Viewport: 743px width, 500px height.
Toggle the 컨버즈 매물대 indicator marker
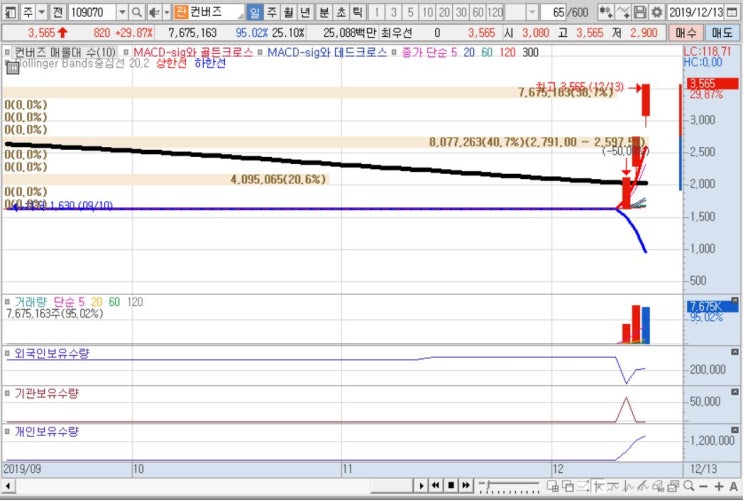tap(7, 53)
